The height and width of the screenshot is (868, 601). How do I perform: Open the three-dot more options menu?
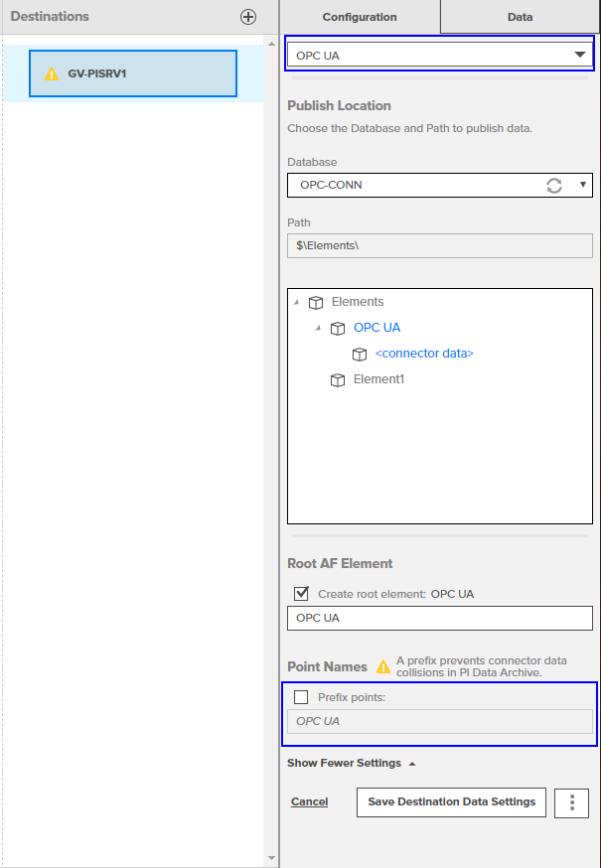(571, 802)
